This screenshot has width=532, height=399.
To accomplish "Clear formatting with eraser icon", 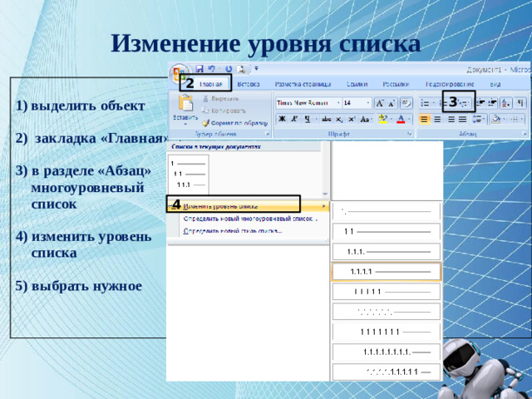I will pyautogui.click(x=406, y=103).
